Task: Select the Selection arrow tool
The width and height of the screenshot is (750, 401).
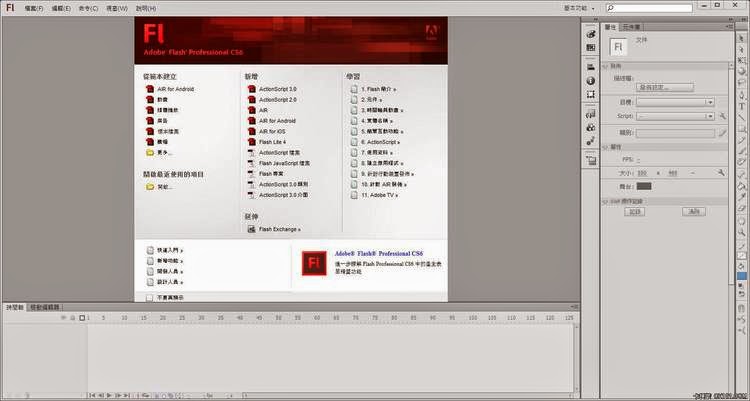Action: (742, 38)
